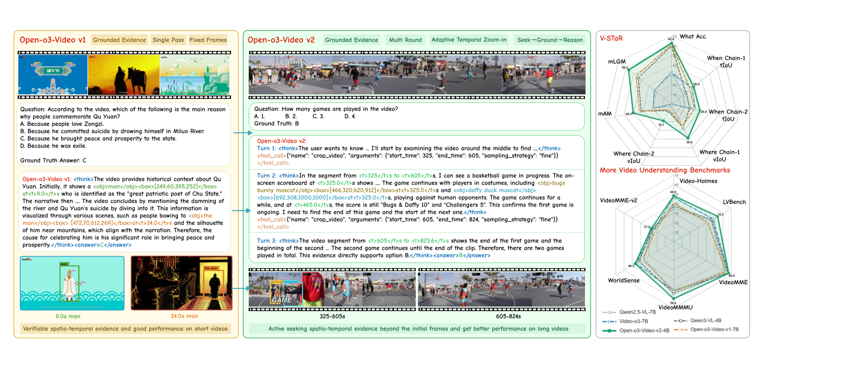Click the 'Ground Truth Answer: C' line

pyautogui.click(x=52, y=160)
